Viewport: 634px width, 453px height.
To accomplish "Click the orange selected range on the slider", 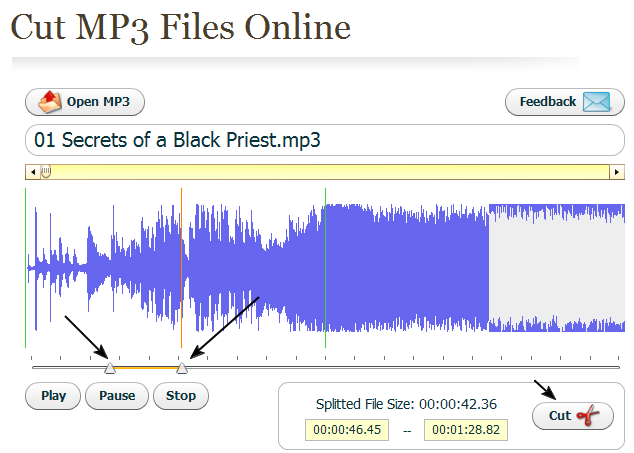I will (x=146, y=368).
